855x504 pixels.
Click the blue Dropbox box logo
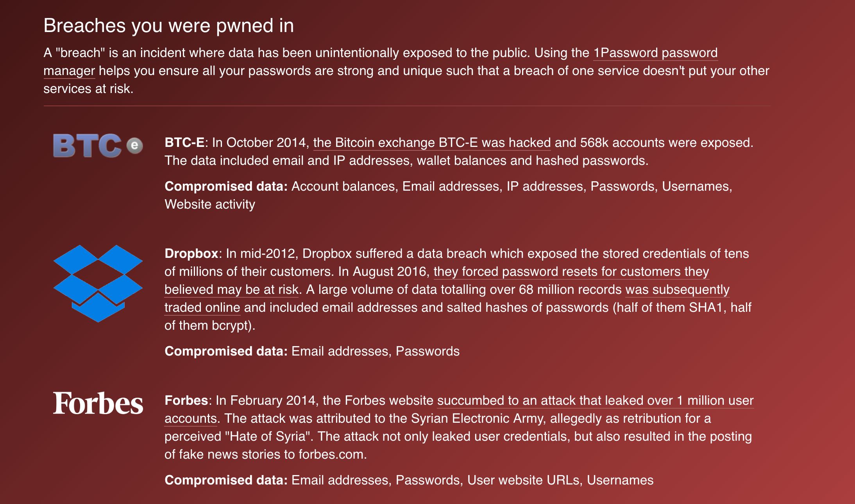pyautogui.click(x=98, y=283)
